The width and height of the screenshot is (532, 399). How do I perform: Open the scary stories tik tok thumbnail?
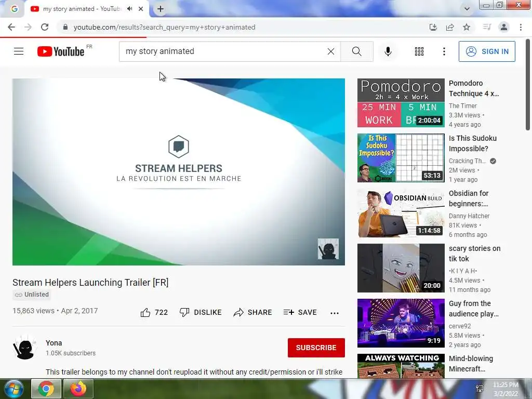click(x=401, y=268)
